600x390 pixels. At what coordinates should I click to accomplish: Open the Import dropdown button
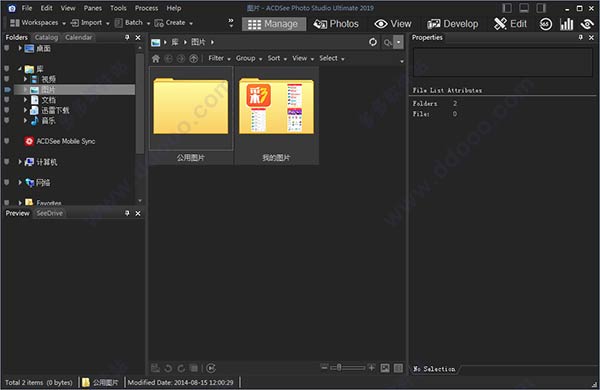coord(90,23)
